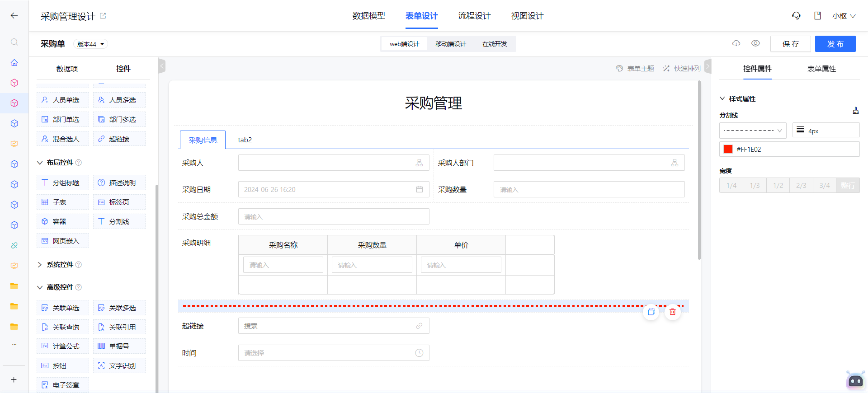868x393 pixels.
Task: Collapse the right properties panel arrow
Action: [x=708, y=66]
